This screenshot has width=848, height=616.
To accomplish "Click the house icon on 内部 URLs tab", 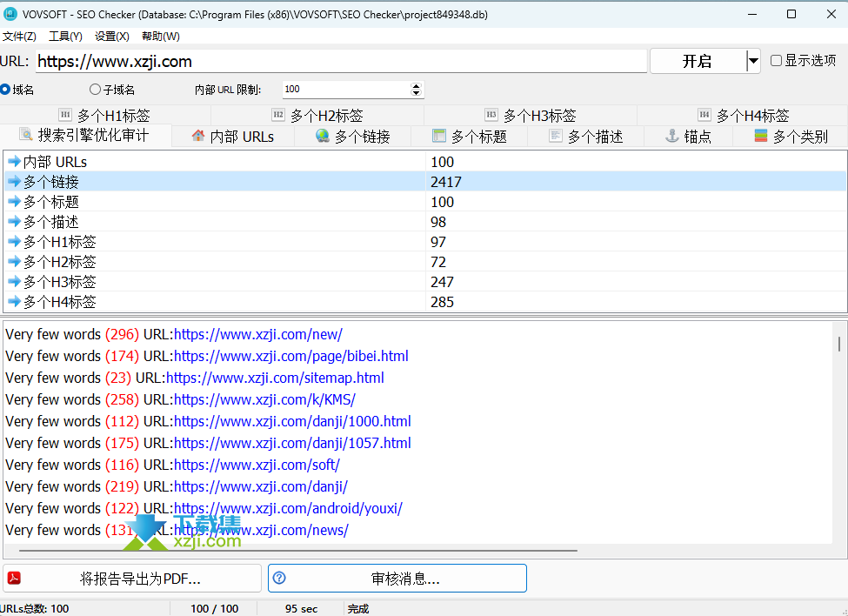I will click(198, 136).
